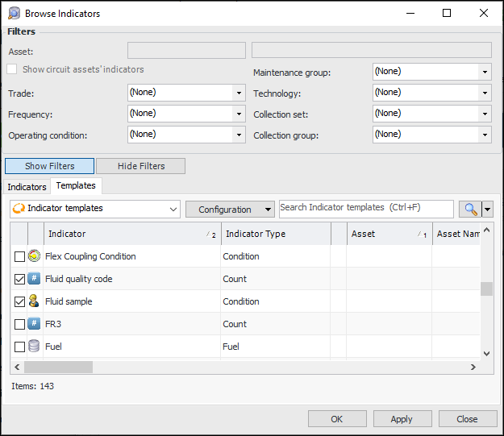Click the Apply button
The image size is (504, 436).
[401, 419]
